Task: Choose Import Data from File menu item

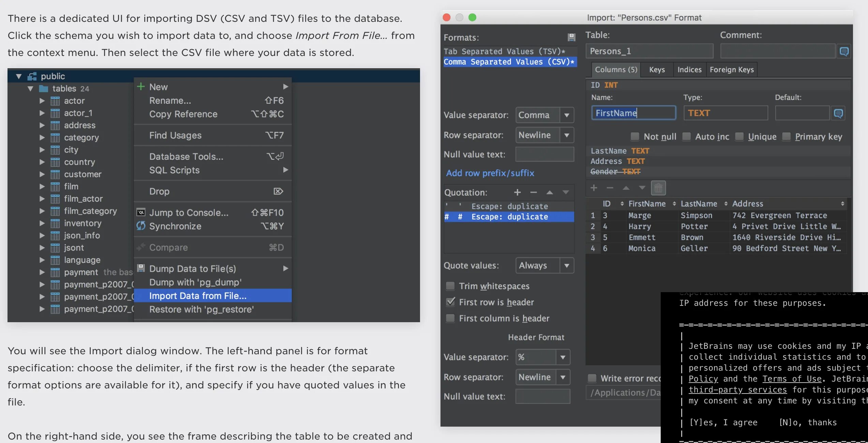Action: (198, 296)
